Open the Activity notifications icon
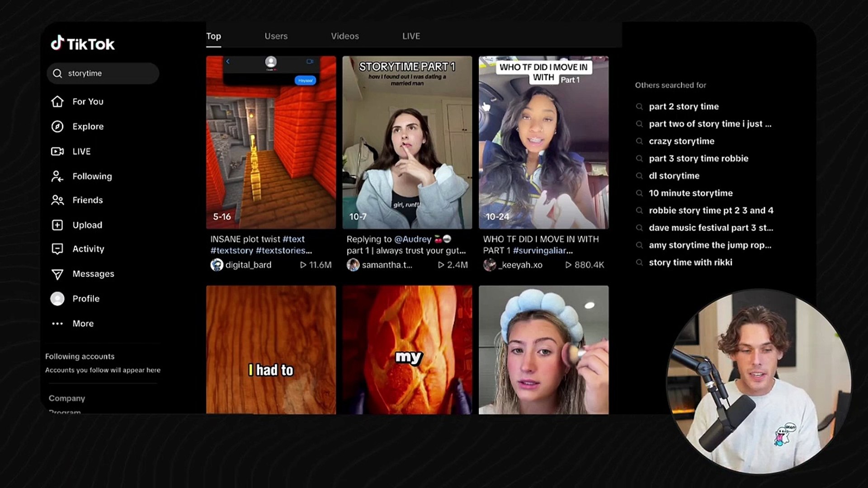Viewport: 868px width, 488px height. tap(57, 249)
